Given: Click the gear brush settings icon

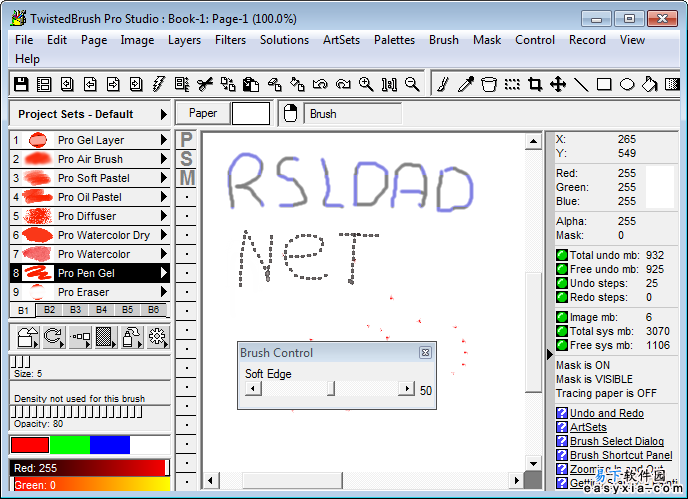Looking at the screenshot, I should (x=158, y=337).
